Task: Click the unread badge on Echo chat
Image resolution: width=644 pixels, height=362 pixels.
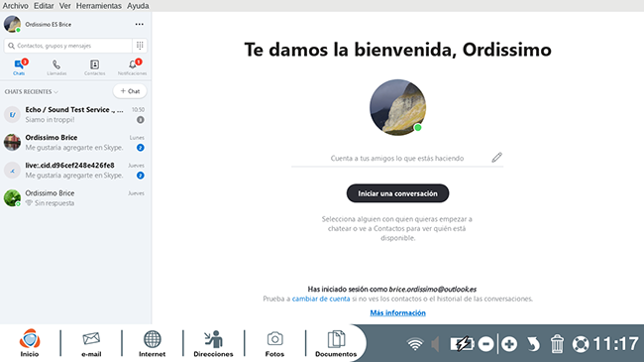Action: coord(141,120)
